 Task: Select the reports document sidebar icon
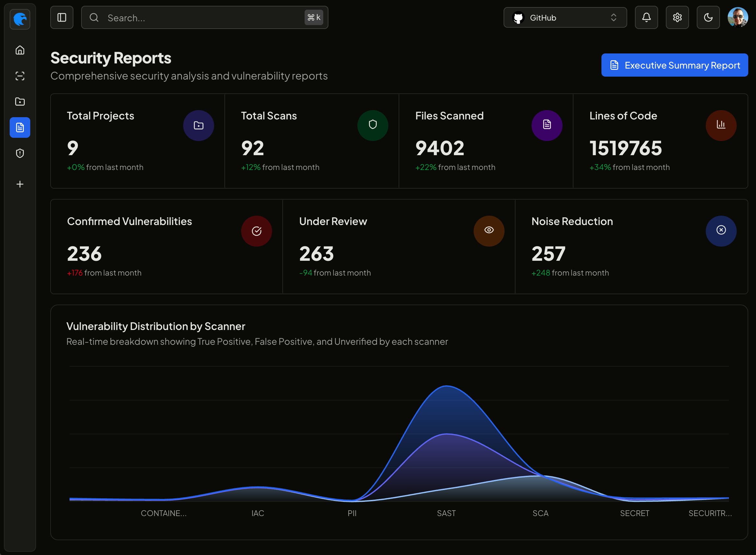tap(20, 127)
